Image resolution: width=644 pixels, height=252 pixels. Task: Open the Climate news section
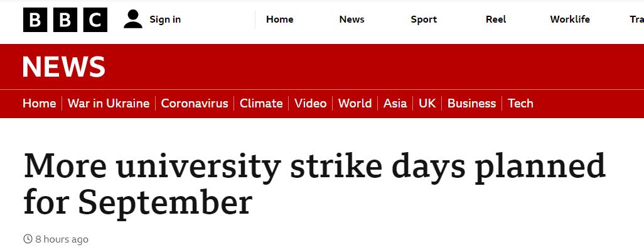coord(261,104)
